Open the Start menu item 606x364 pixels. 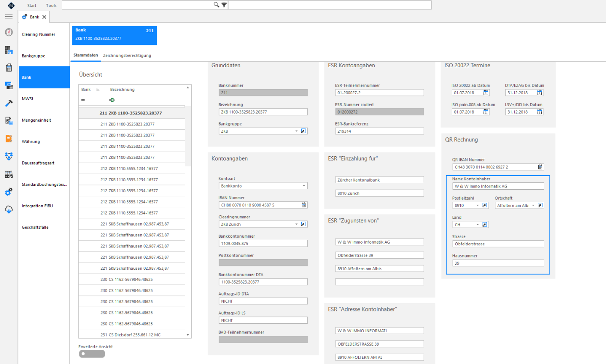32,6
